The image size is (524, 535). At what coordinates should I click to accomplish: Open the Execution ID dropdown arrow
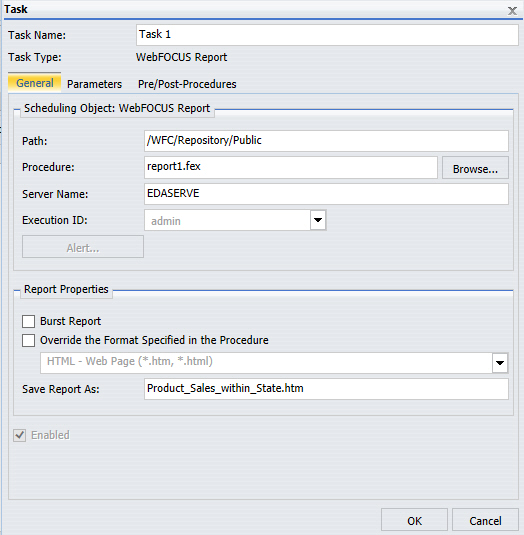pos(318,220)
